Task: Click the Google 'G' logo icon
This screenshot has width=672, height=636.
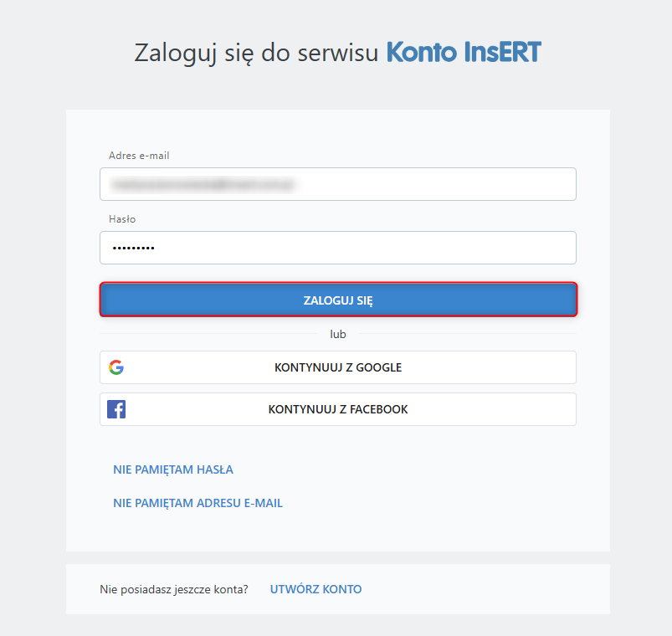Action: coord(116,367)
